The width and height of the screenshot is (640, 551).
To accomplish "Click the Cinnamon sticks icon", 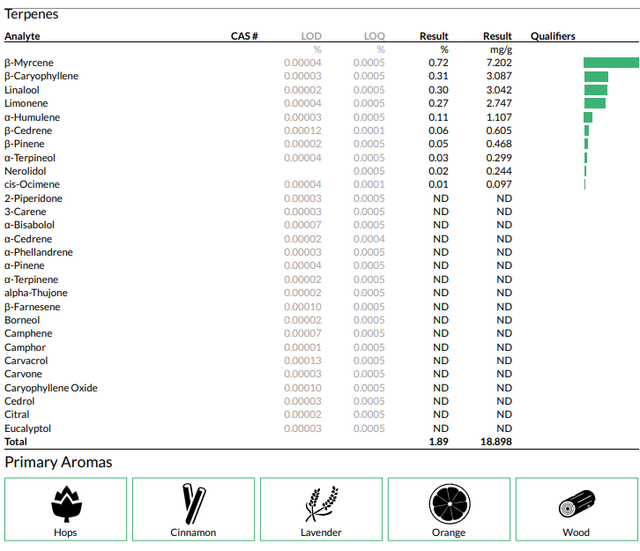I will [194, 504].
